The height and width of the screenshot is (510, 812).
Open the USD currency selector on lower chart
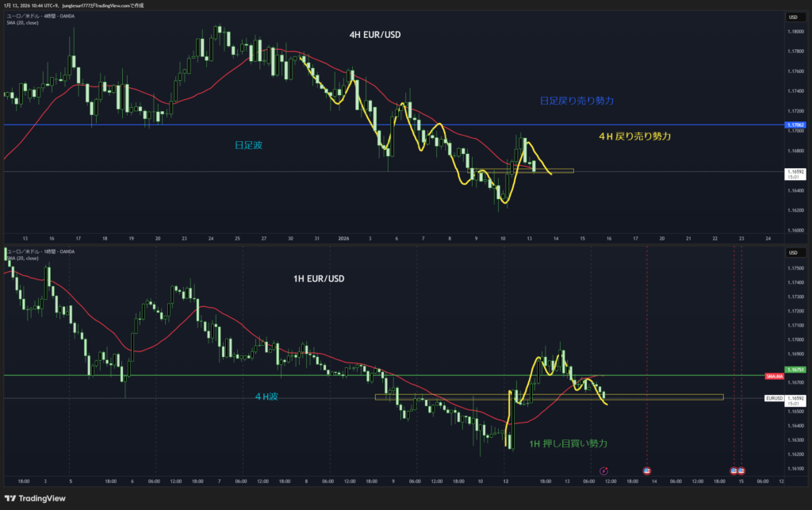point(792,254)
